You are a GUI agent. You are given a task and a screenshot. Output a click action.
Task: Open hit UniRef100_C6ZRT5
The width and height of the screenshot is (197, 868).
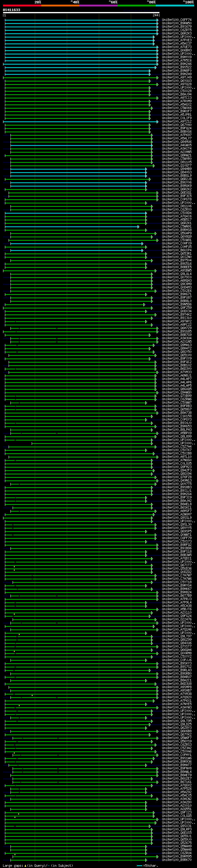pyautogui.click(x=177, y=30)
